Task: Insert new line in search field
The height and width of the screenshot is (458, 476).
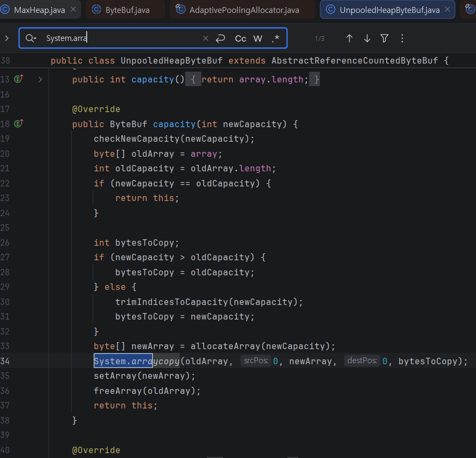Action: click(x=220, y=38)
